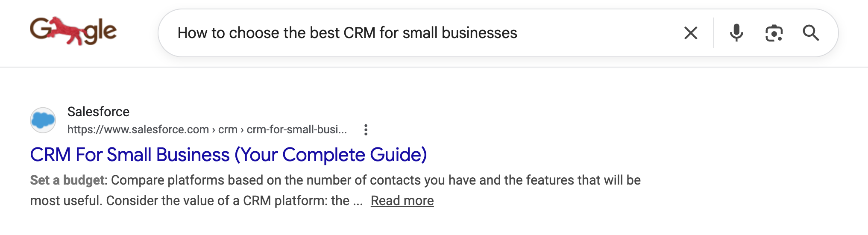The width and height of the screenshot is (868, 235).
Task: Open the three-dot menu for the Salesforce result
Action: [366, 129]
